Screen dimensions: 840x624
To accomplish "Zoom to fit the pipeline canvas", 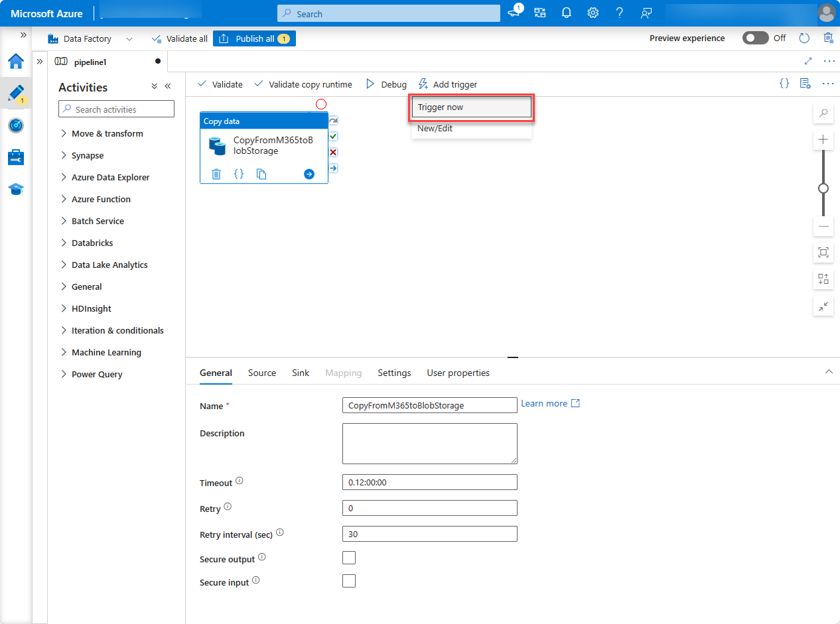I will tap(823, 252).
